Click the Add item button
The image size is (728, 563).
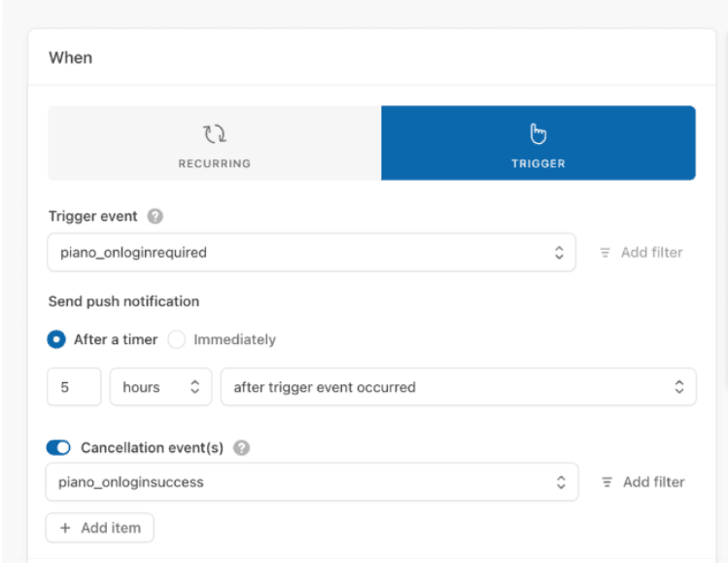(x=100, y=528)
